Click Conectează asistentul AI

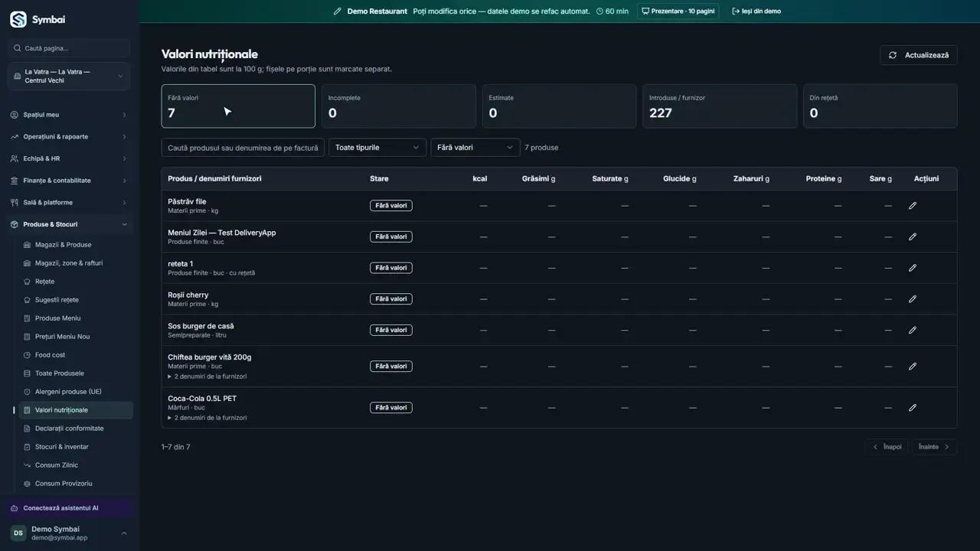pyautogui.click(x=69, y=508)
